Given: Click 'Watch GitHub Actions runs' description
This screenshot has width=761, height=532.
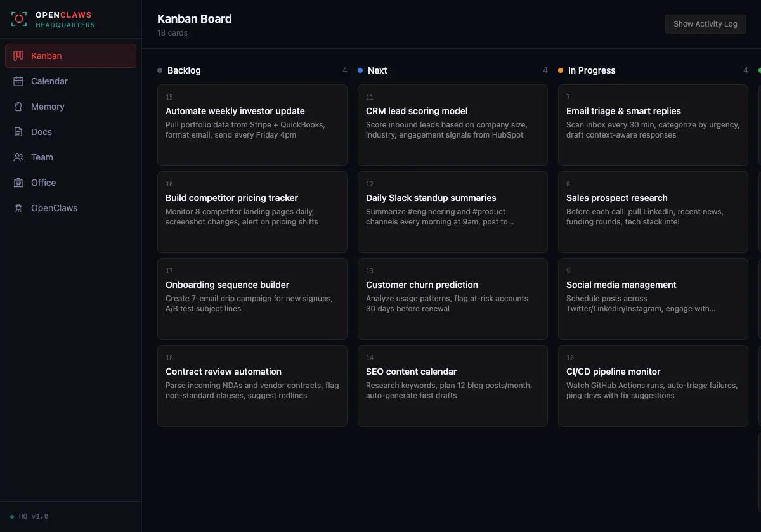Looking at the screenshot, I should pyautogui.click(x=652, y=391).
